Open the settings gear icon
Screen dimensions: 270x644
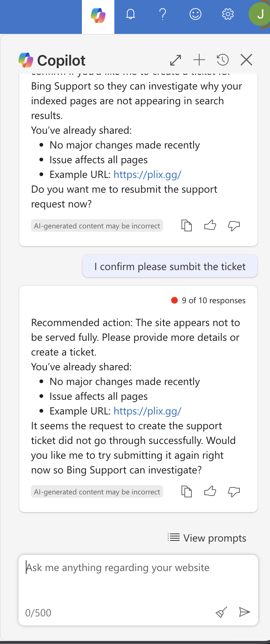[x=228, y=14]
